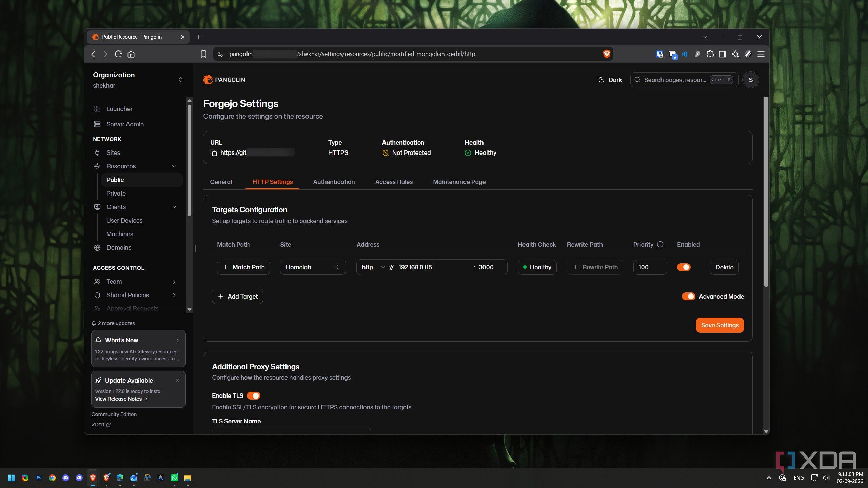This screenshot has width=868, height=488.
Task: Click the Add Target button
Action: point(237,296)
